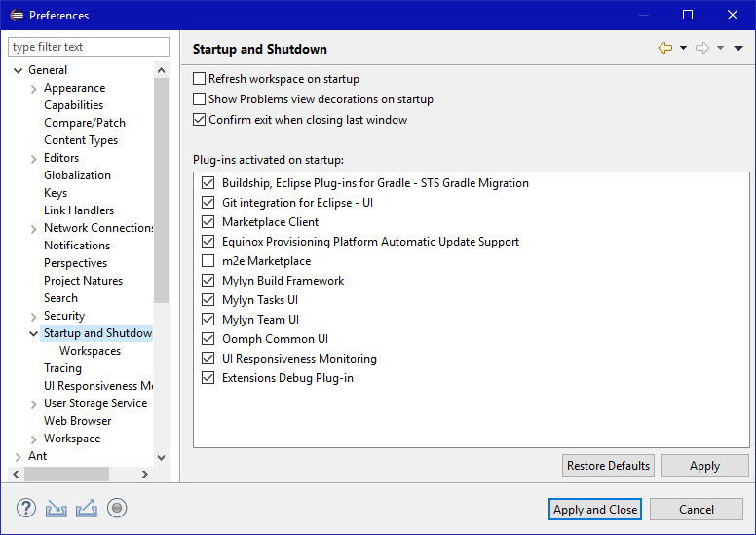This screenshot has width=756, height=535.
Task: Maximize the Preferences window
Action: pyautogui.click(x=688, y=15)
